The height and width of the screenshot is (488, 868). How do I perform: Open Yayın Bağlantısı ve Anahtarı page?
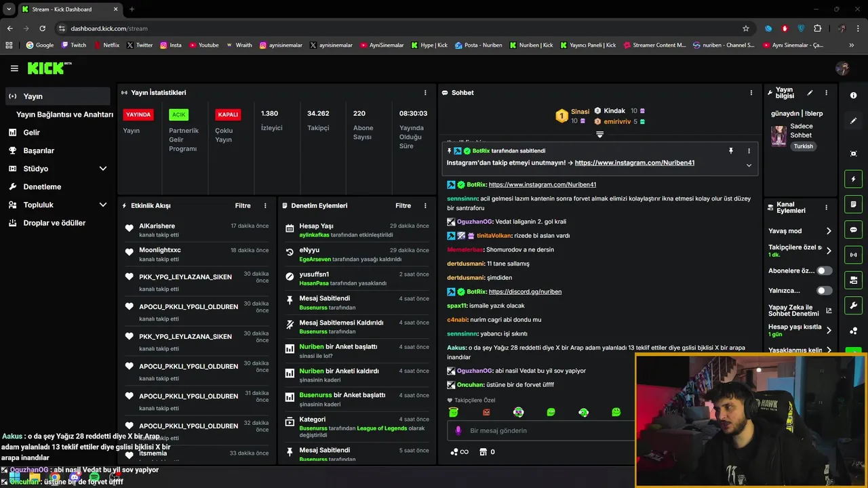(x=64, y=115)
